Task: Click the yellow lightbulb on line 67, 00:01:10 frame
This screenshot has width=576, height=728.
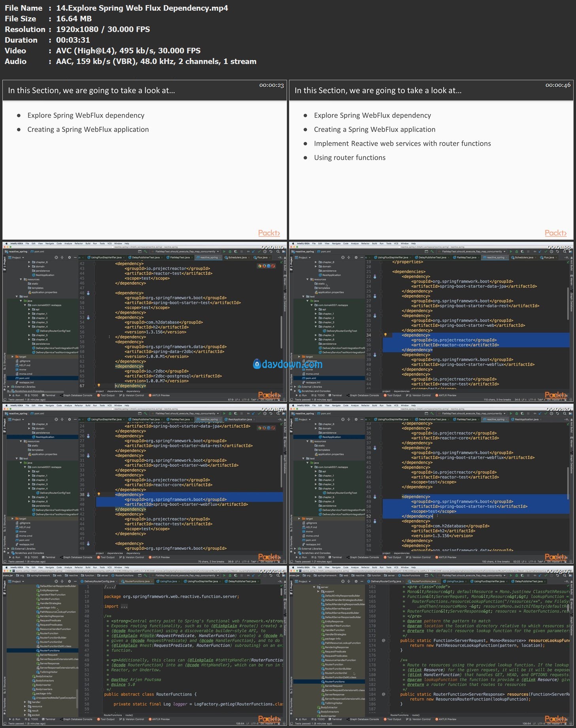Action: (99, 386)
